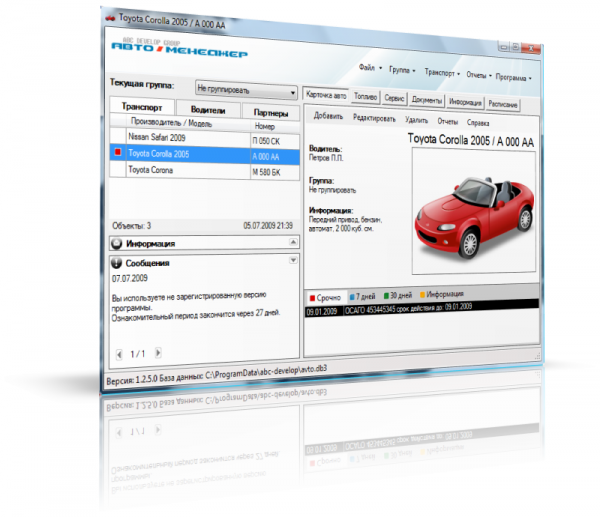This screenshot has height=517, width=600.
Task: Click Отчеты in the card toolbar
Action: point(448,122)
